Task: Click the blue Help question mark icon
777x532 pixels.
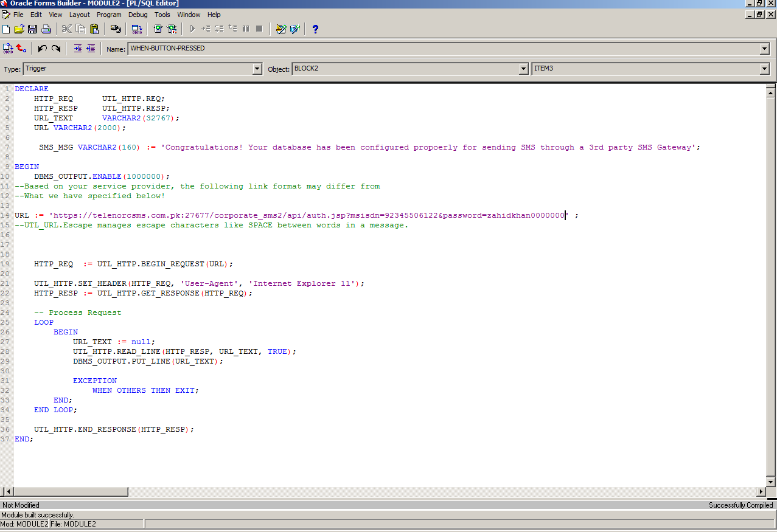Action: coord(315,29)
